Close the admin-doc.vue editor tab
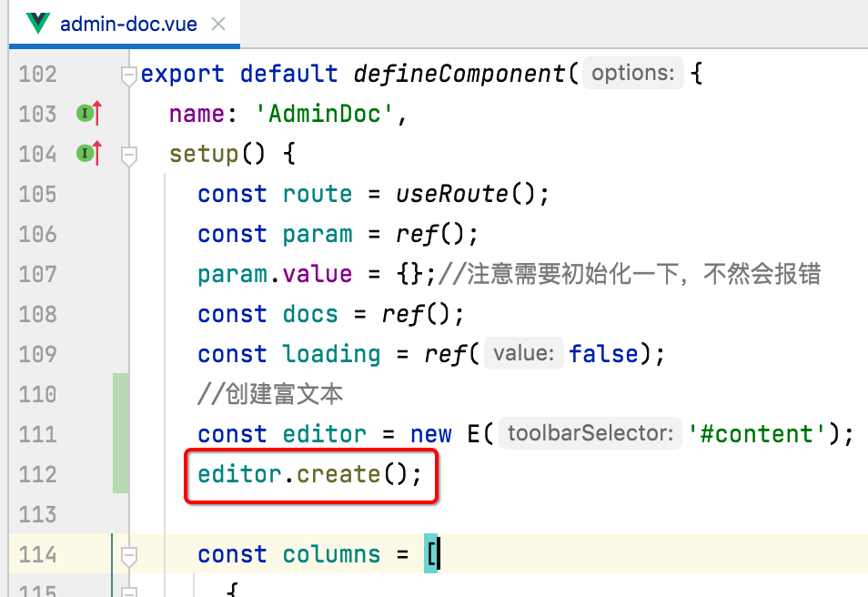Image resolution: width=868 pixels, height=597 pixels. (217, 25)
